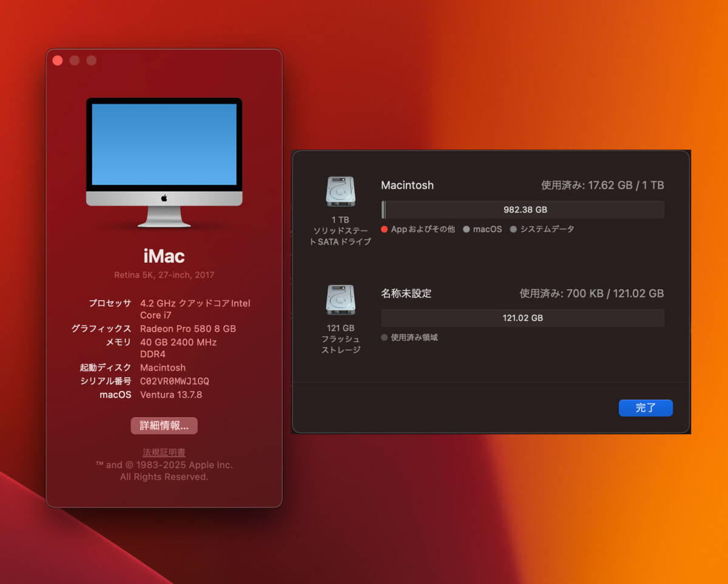Click the iMac title heading
The image size is (728, 584).
coord(164,256)
